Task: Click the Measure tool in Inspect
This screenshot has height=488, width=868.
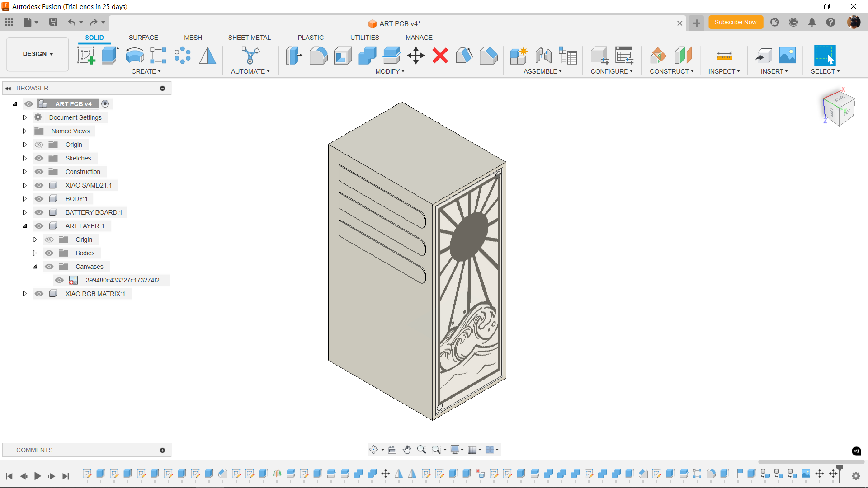Action: [x=724, y=56]
